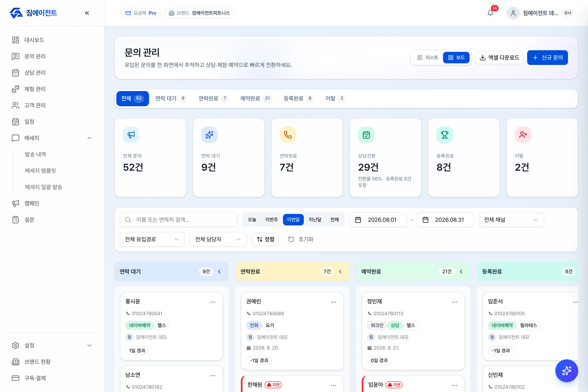Viewport: 588px width, 392px height.
Task: Select the 전체 date range option
Action: tap(334, 219)
